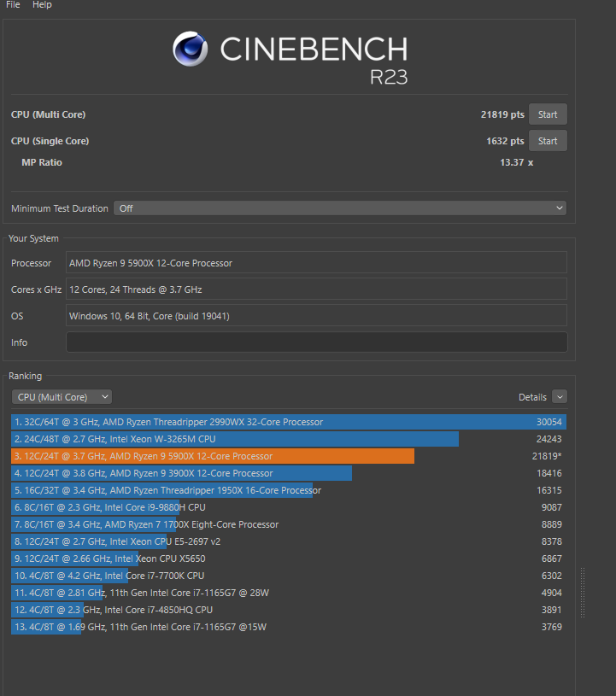Click the CPU (Multi Core) label
The image size is (616, 696).
49,114
